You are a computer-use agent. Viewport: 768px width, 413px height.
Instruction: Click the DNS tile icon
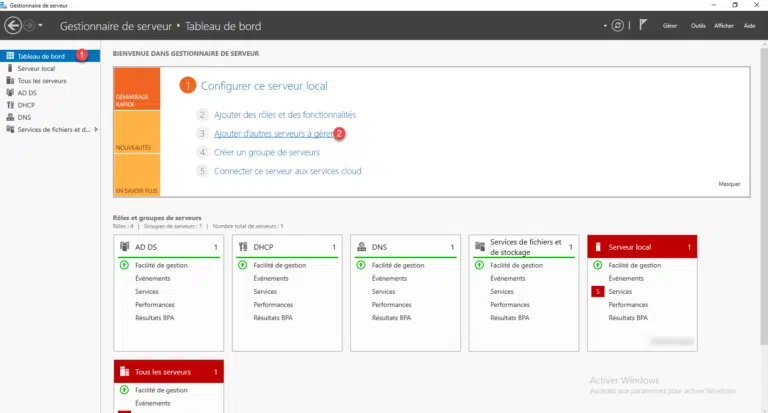point(361,246)
